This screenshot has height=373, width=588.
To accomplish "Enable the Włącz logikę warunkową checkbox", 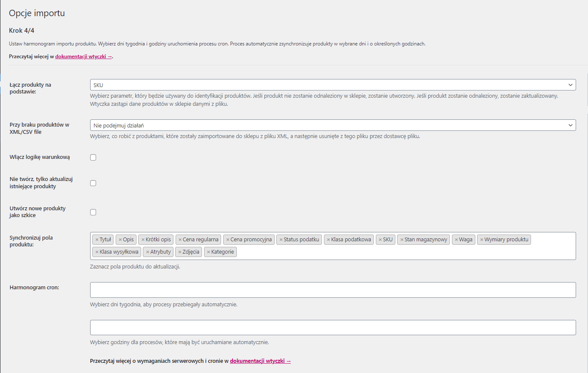I will coord(93,158).
